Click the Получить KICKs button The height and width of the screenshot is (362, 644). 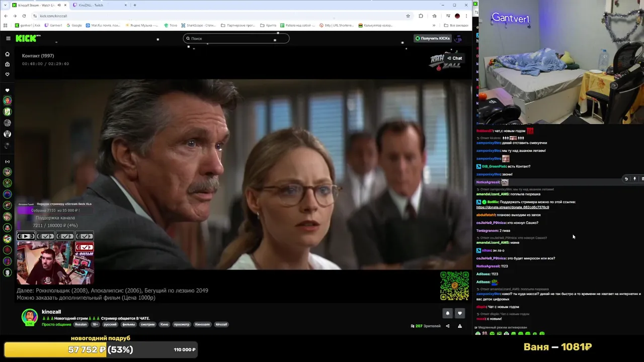(x=432, y=38)
